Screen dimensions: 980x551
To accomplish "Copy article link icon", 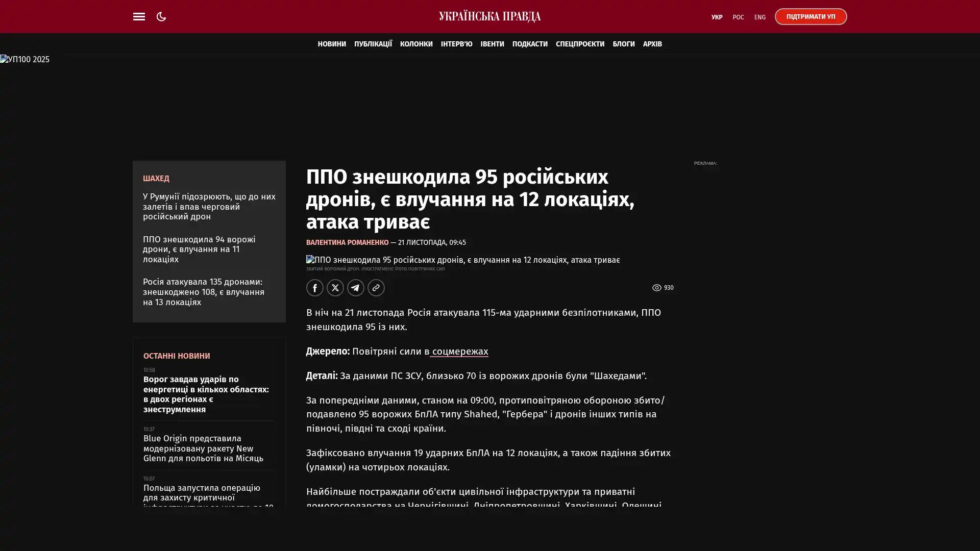I will [376, 288].
